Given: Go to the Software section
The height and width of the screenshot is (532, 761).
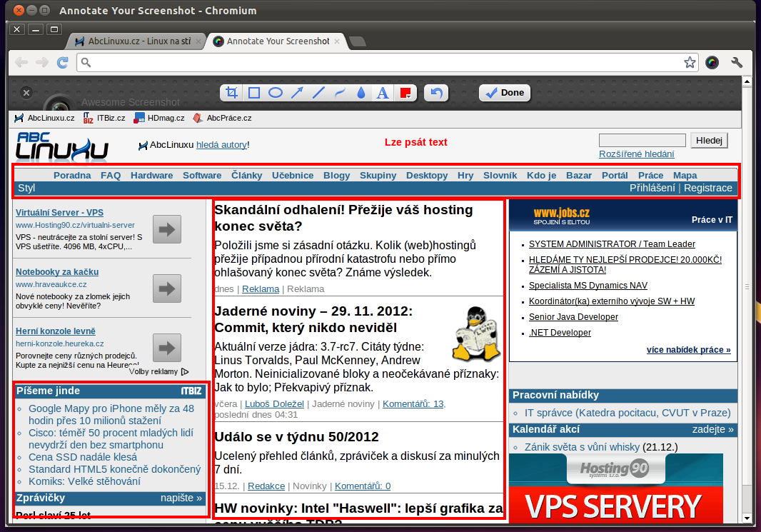Looking at the screenshot, I should [202, 175].
